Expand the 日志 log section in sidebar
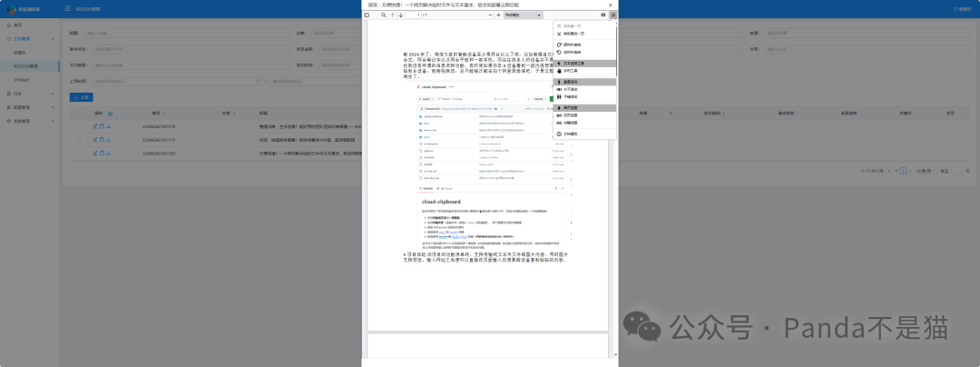The image size is (980, 367). pyautogui.click(x=29, y=94)
